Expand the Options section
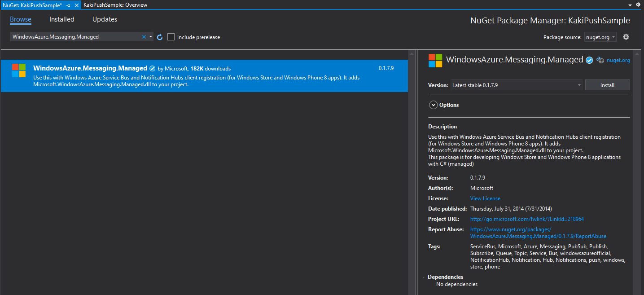The width and height of the screenshot is (644, 295). 433,105
